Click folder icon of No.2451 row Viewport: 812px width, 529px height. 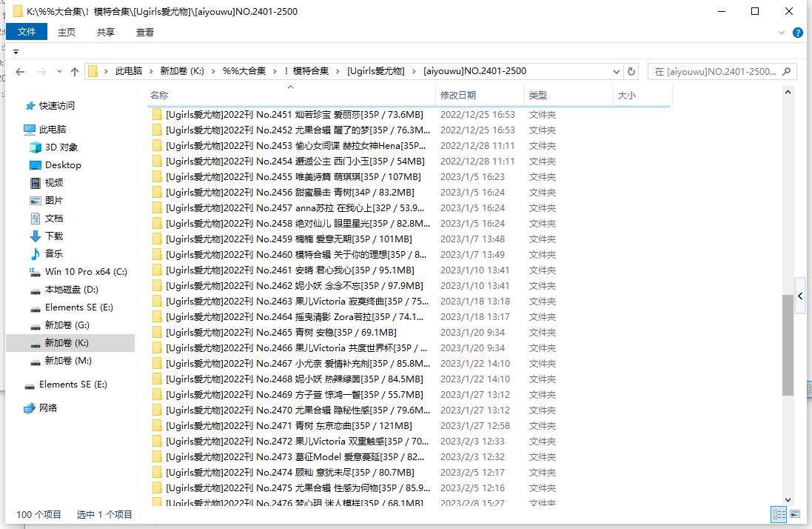(x=157, y=115)
